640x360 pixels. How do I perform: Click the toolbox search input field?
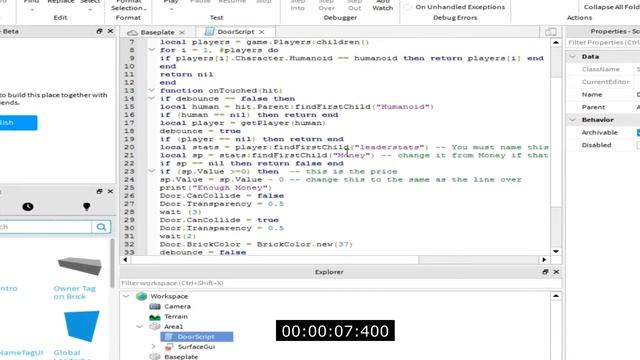click(45, 227)
